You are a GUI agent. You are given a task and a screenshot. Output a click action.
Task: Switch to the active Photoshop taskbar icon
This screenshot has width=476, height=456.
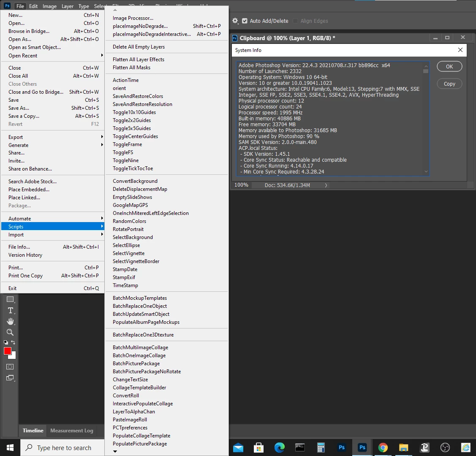pyautogui.click(x=362, y=448)
